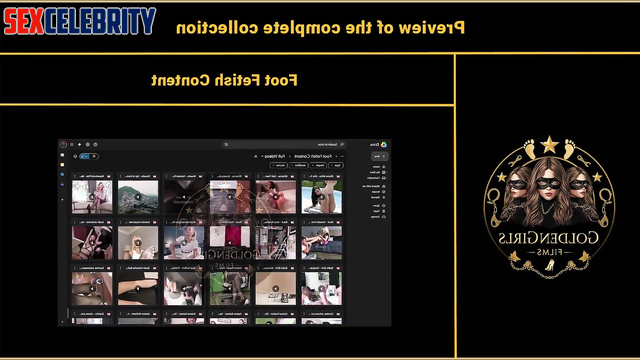Screen dimensions: 640x360
Task: Expand the Type filter dropdown
Action: [x=336, y=165]
